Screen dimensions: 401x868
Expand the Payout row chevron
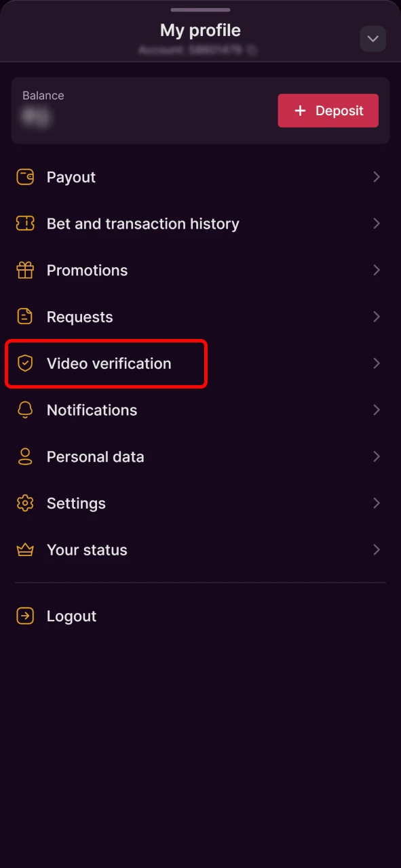coord(377,177)
